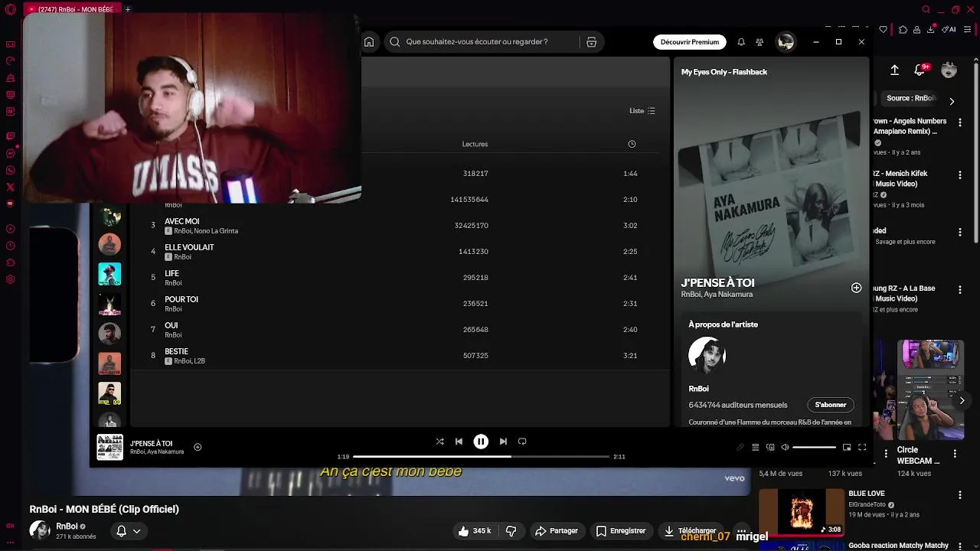Open Spotify notifications bell
The width and height of the screenshot is (980, 551).
tap(741, 42)
